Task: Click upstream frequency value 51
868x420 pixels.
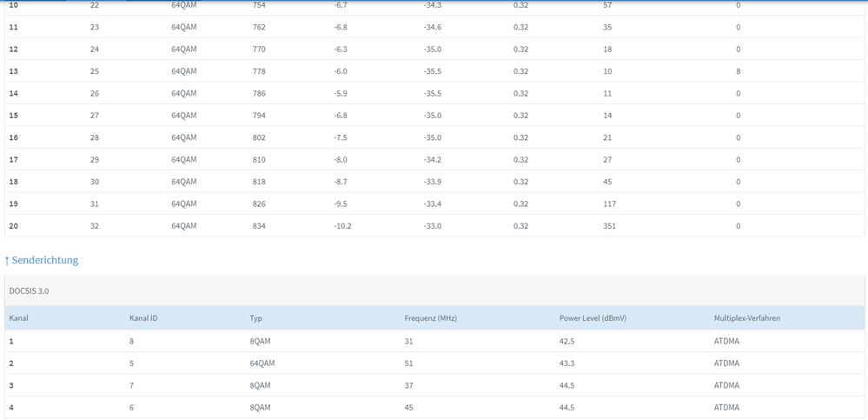Action: coord(408,363)
